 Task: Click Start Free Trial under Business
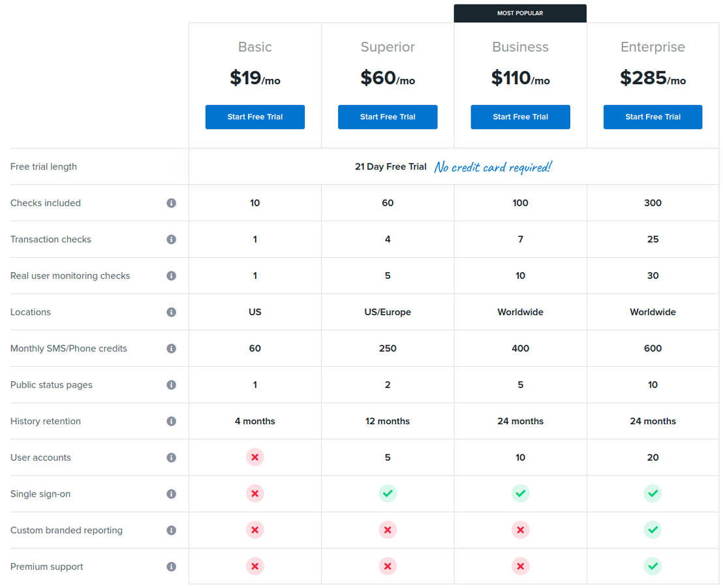520,117
